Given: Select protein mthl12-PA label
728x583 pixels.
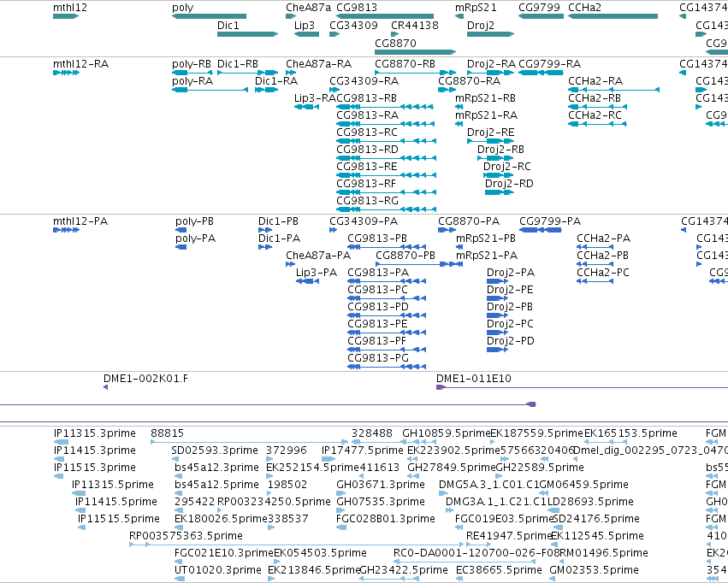Looking at the screenshot, I should point(80,221).
